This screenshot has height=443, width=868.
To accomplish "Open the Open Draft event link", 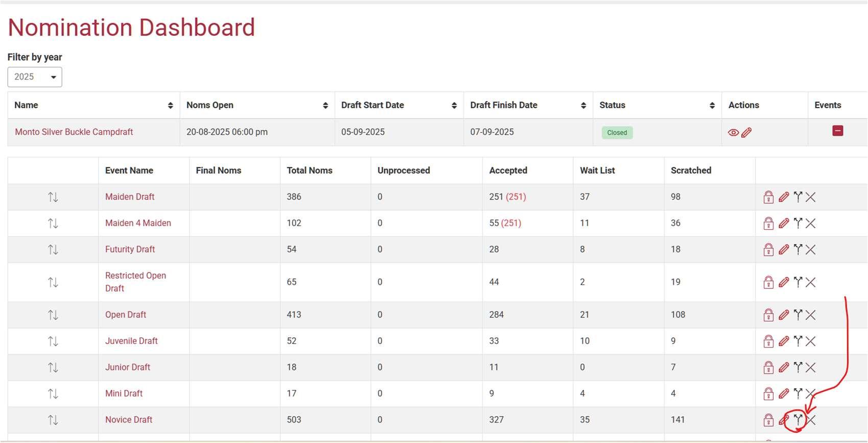I will [126, 315].
